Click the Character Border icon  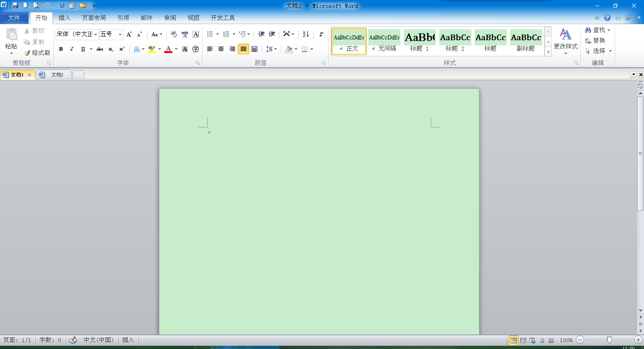[x=196, y=34]
